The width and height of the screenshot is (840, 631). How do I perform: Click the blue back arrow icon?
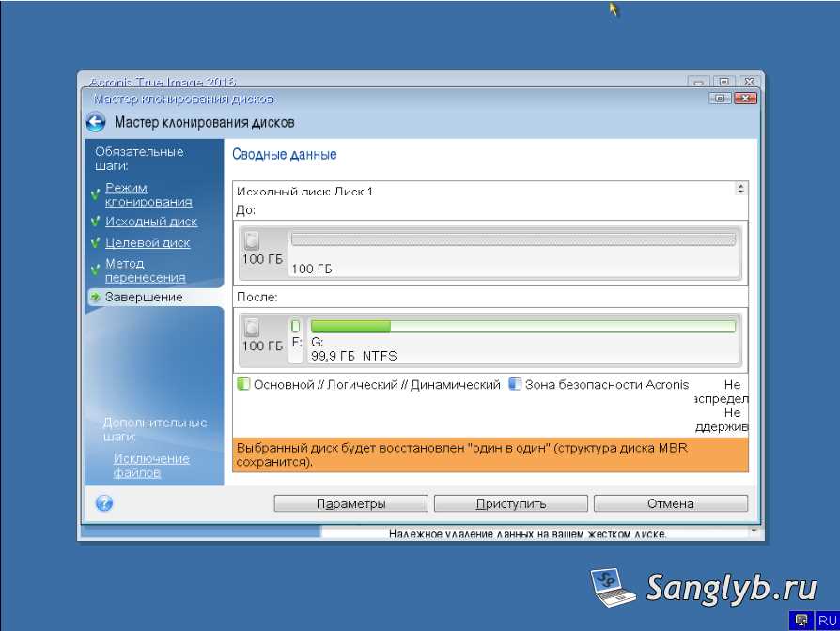(95, 122)
